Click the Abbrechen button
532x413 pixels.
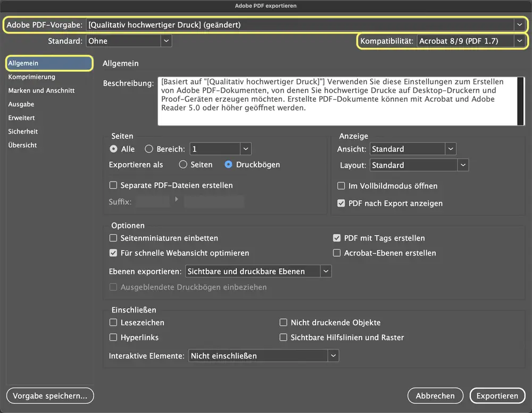pyautogui.click(x=435, y=395)
